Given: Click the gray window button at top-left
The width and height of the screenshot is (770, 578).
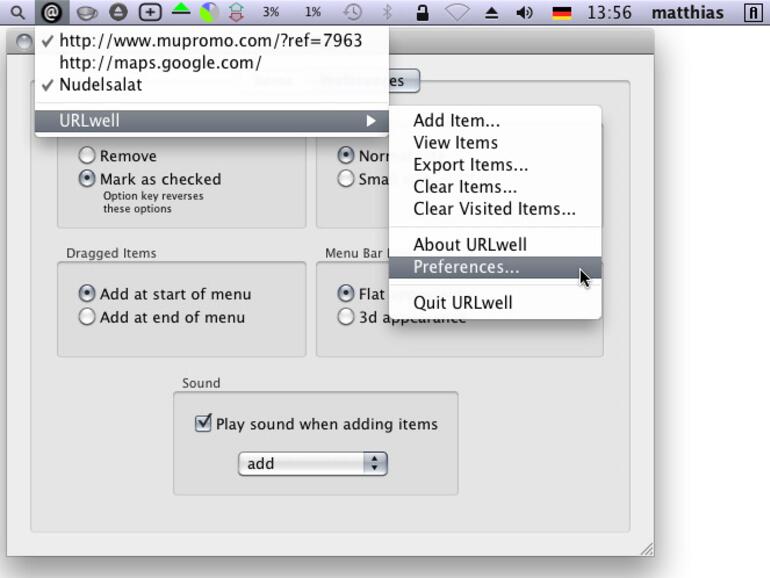Looking at the screenshot, I should (23, 42).
